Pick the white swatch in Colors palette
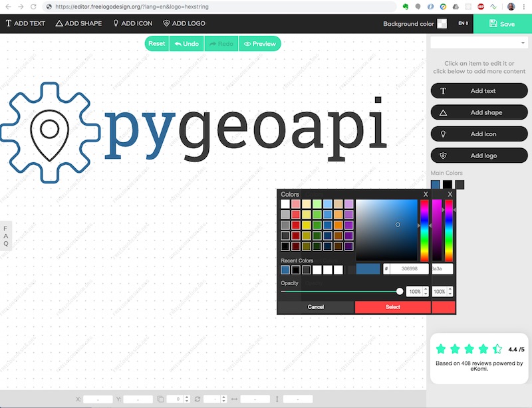Screen dimensions: 532x408 285,204
